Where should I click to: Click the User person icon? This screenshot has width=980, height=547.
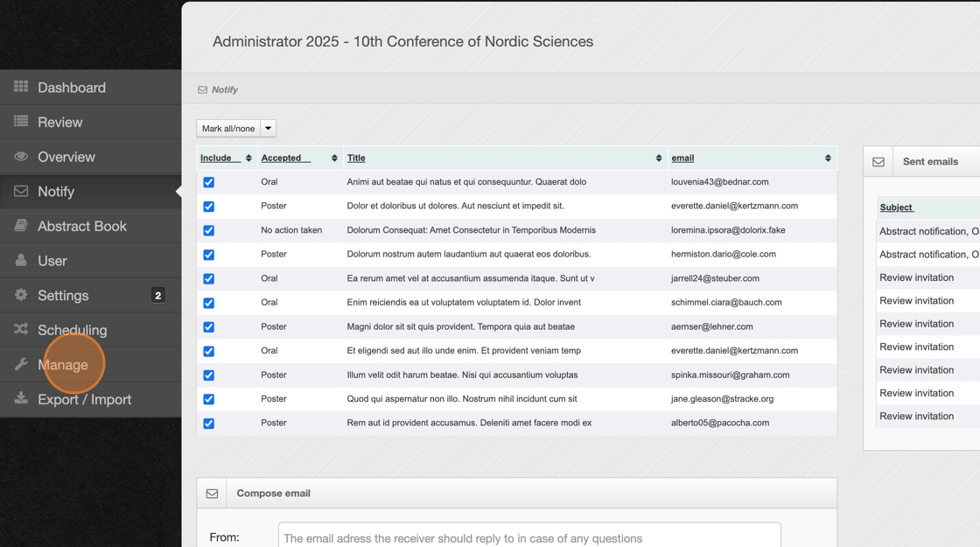tap(21, 260)
